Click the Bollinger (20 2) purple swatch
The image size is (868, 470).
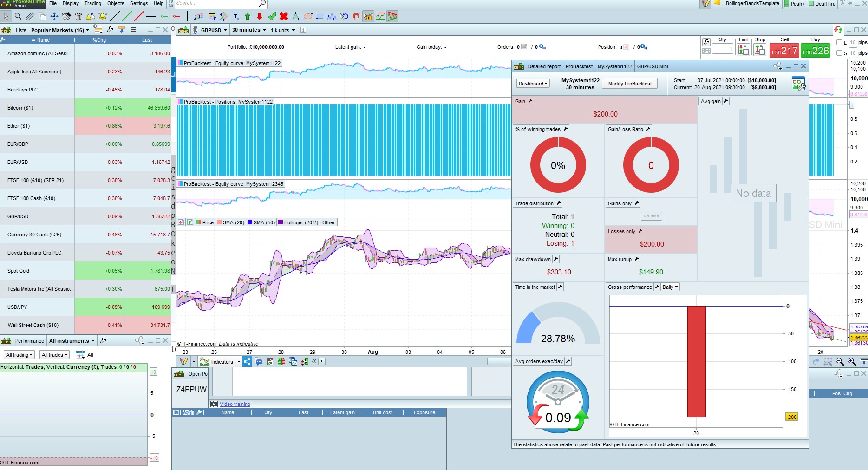(x=281, y=222)
